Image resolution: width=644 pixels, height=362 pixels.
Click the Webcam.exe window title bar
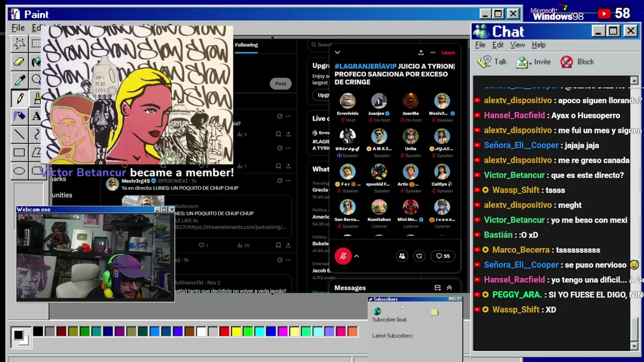(96, 210)
